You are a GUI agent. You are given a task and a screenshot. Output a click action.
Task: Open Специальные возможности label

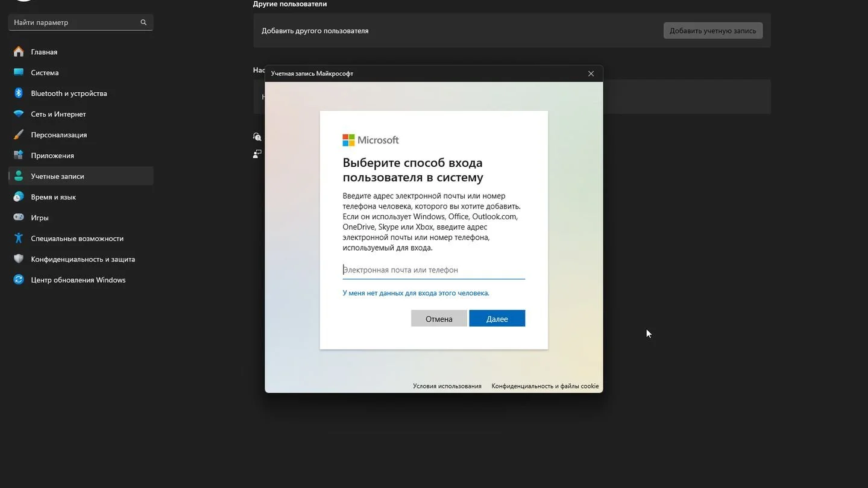pos(77,239)
